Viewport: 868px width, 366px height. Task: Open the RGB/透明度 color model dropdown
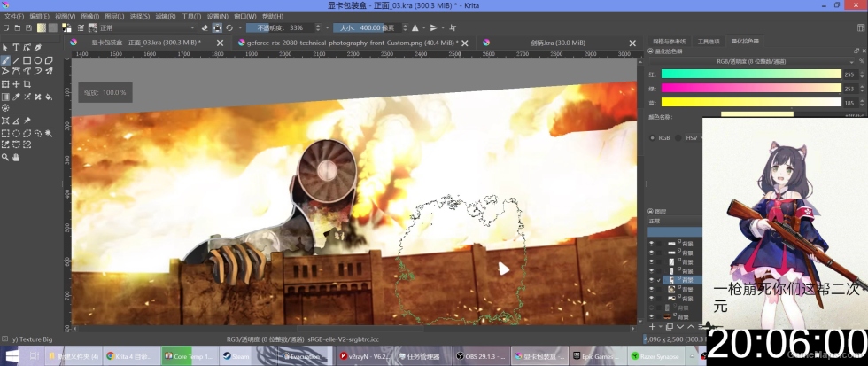(x=752, y=61)
